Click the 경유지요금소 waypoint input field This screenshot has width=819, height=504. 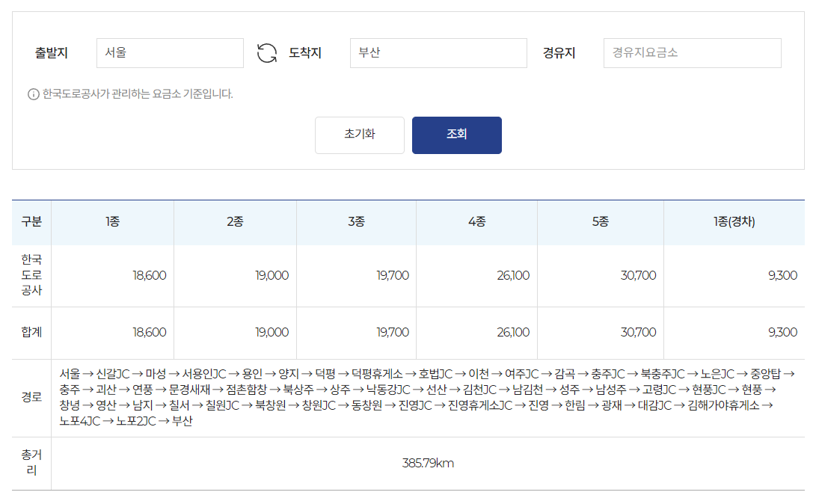[692, 53]
